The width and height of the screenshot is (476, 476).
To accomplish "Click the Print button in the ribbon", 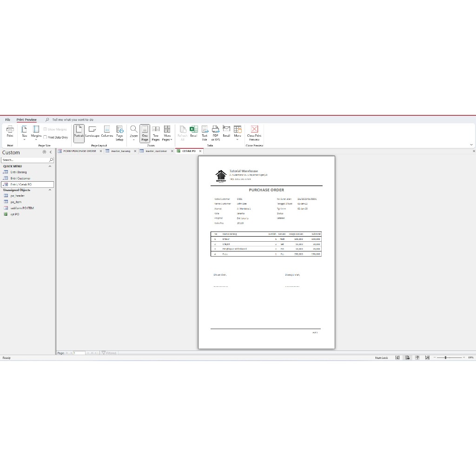I will (10, 132).
